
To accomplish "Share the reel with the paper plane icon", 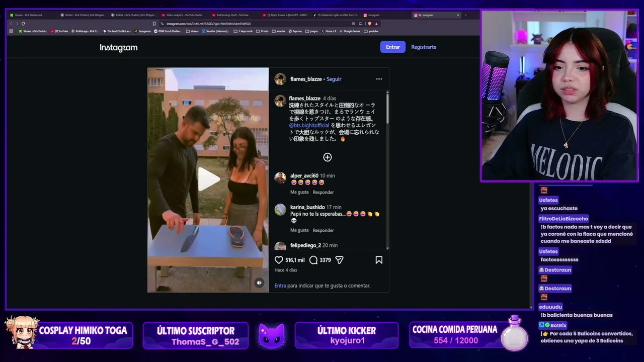I will [340, 260].
